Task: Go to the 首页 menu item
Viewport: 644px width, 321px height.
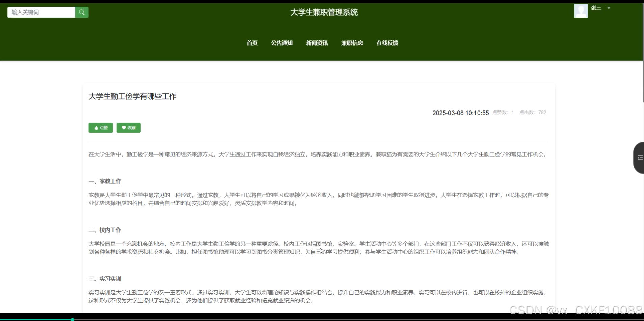Action: click(252, 43)
